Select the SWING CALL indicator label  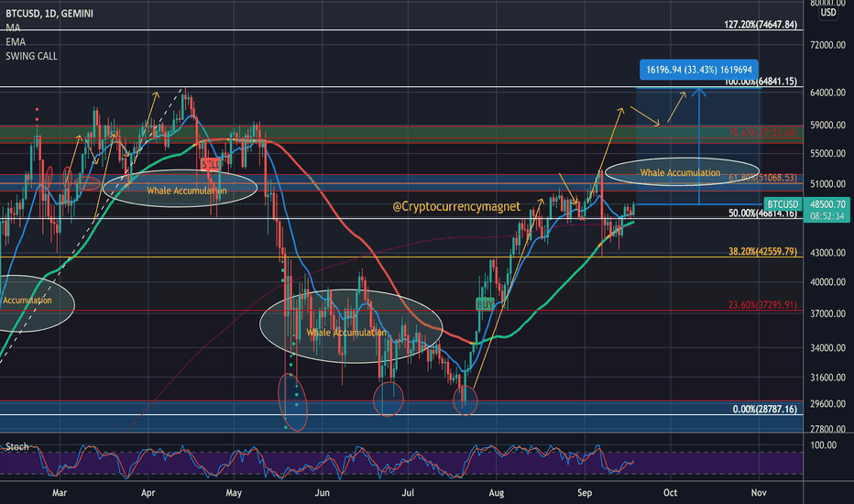click(x=31, y=56)
